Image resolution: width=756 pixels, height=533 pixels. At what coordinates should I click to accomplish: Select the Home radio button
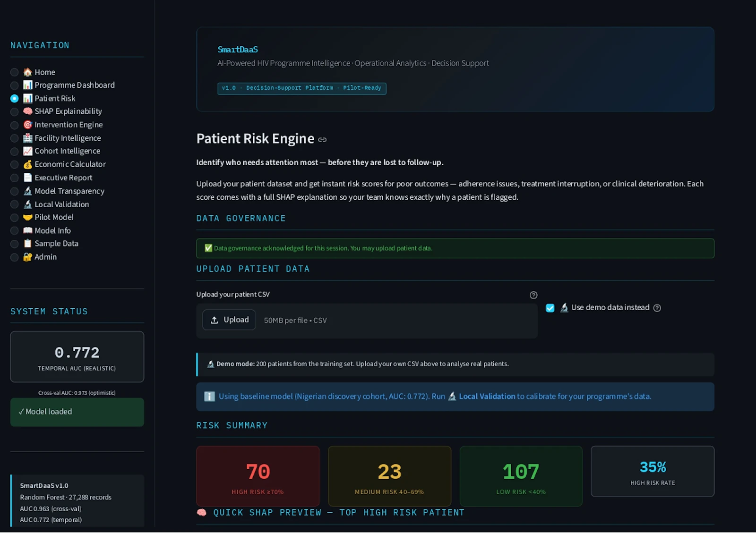pyautogui.click(x=15, y=72)
